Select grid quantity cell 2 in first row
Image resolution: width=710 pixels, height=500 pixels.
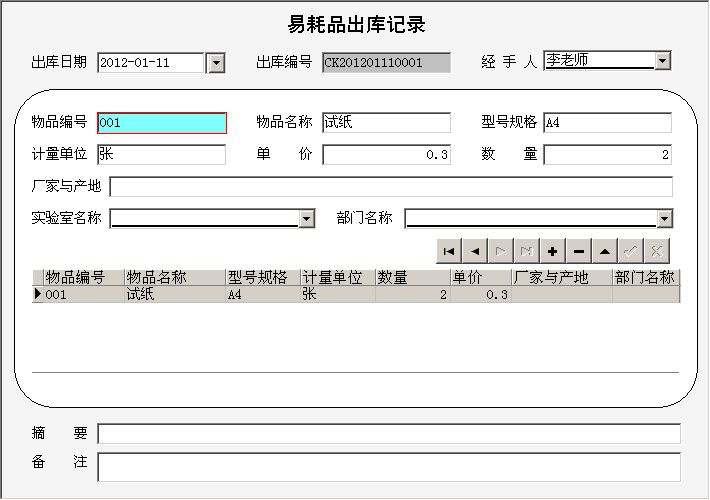click(413, 294)
